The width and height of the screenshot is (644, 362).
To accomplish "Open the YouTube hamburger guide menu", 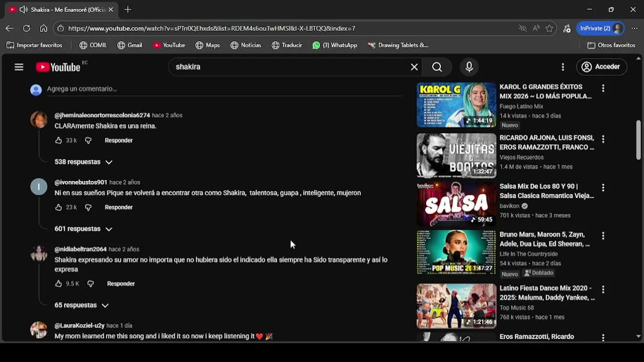I will 19,67.
